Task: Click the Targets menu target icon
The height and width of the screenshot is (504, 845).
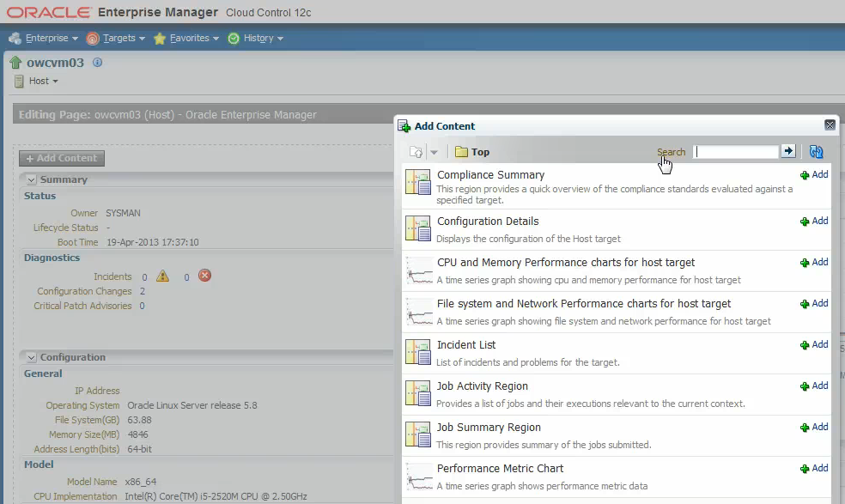Action: point(93,39)
